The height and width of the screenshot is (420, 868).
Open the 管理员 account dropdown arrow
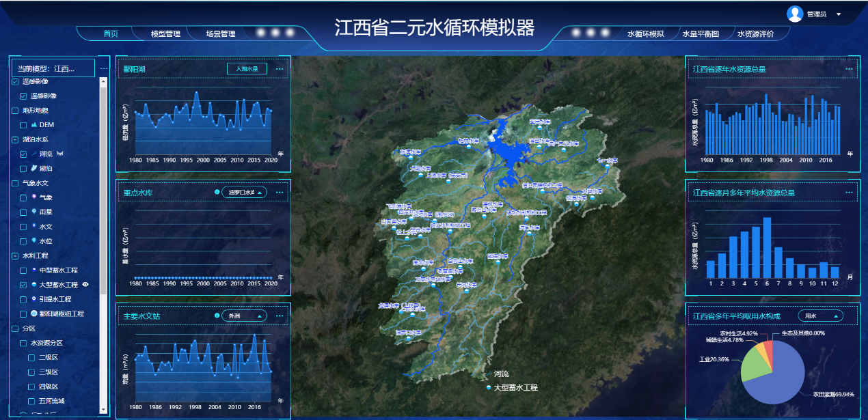[839, 14]
